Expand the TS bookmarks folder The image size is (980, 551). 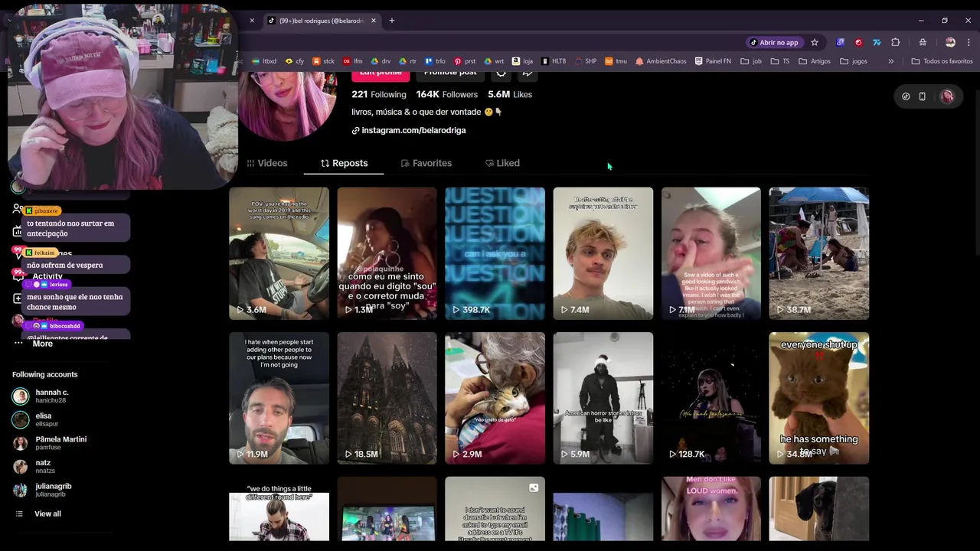(780, 61)
